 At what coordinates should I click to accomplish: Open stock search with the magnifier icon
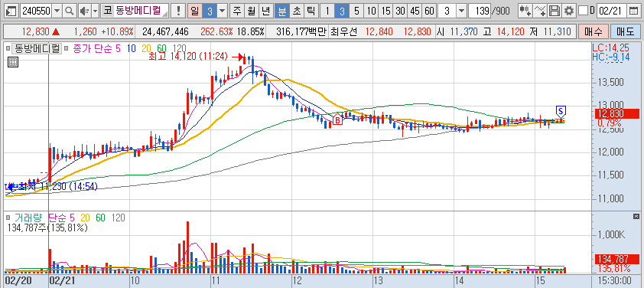click(x=69, y=11)
